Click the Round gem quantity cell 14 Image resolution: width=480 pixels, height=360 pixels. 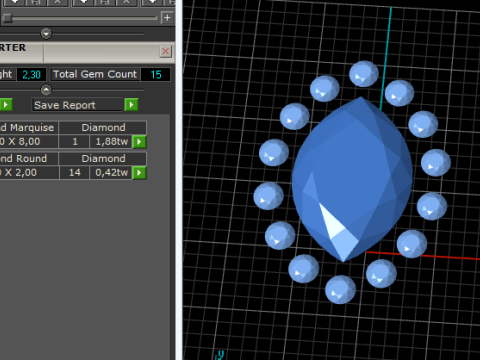click(x=75, y=173)
